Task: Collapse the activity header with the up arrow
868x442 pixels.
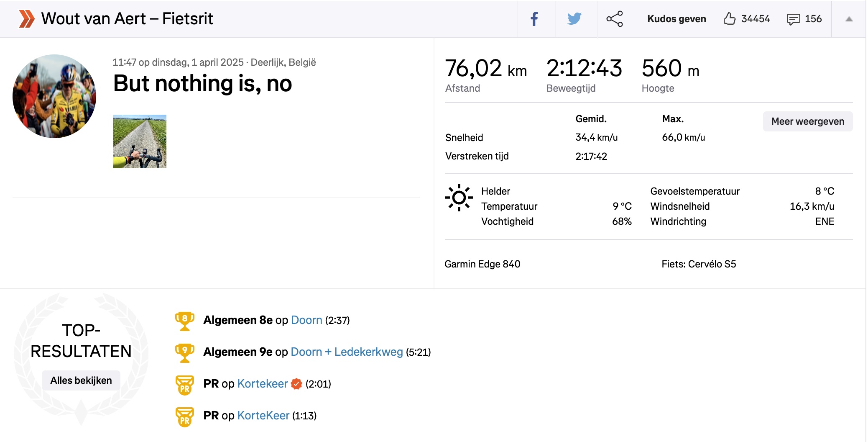Action: (x=849, y=18)
